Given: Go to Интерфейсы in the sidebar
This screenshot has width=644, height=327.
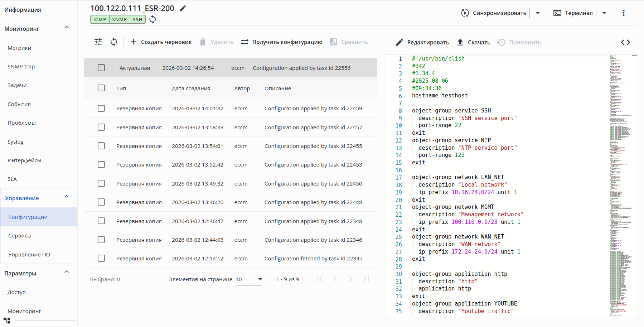Looking at the screenshot, I should pyautogui.click(x=24, y=160).
